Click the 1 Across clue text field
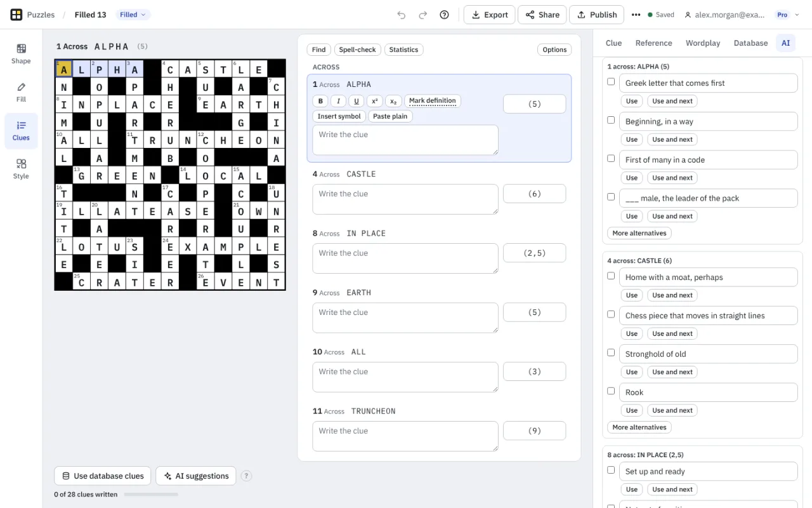The width and height of the screenshot is (812, 508). click(x=405, y=140)
